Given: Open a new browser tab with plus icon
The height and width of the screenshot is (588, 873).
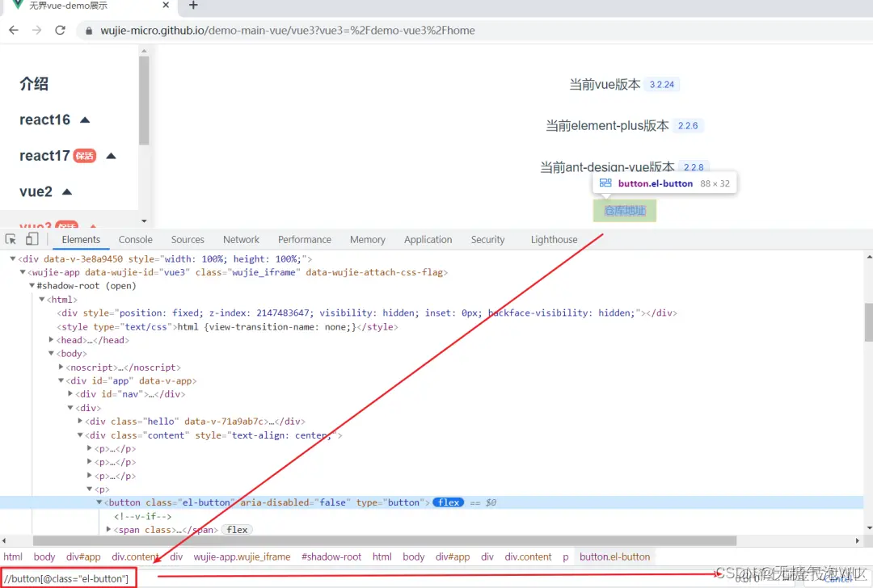Looking at the screenshot, I should (x=193, y=5).
